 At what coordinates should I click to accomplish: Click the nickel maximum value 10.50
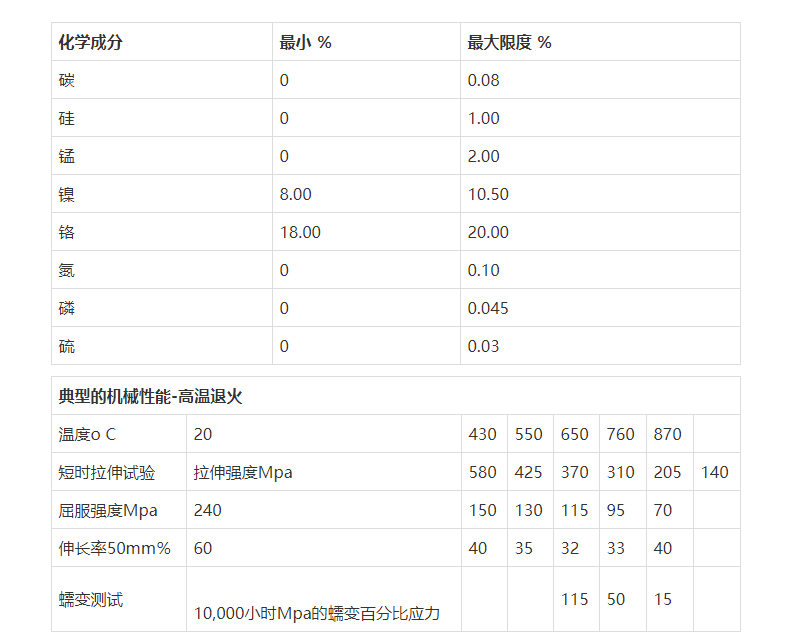tap(488, 195)
